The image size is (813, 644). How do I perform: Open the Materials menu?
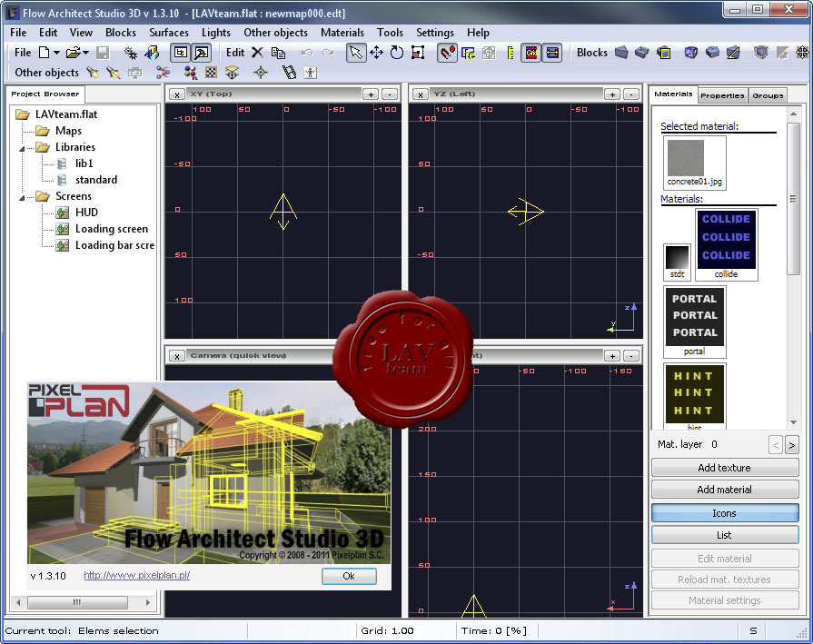342,33
